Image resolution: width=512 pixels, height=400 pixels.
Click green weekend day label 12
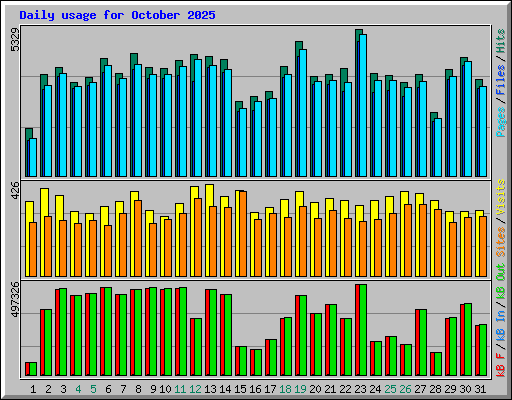(195, 389)
